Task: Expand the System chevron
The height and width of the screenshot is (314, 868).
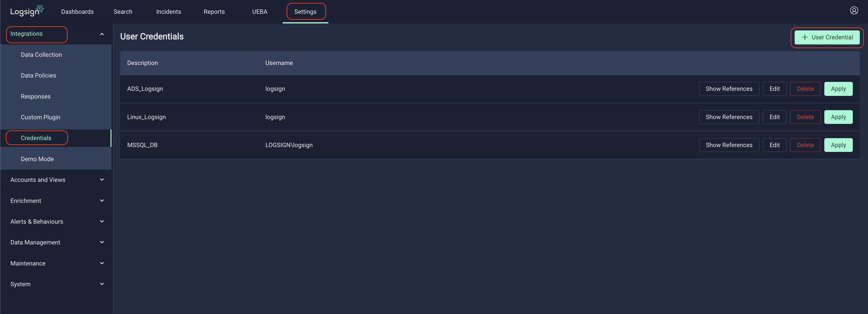Action: point(102,284)
